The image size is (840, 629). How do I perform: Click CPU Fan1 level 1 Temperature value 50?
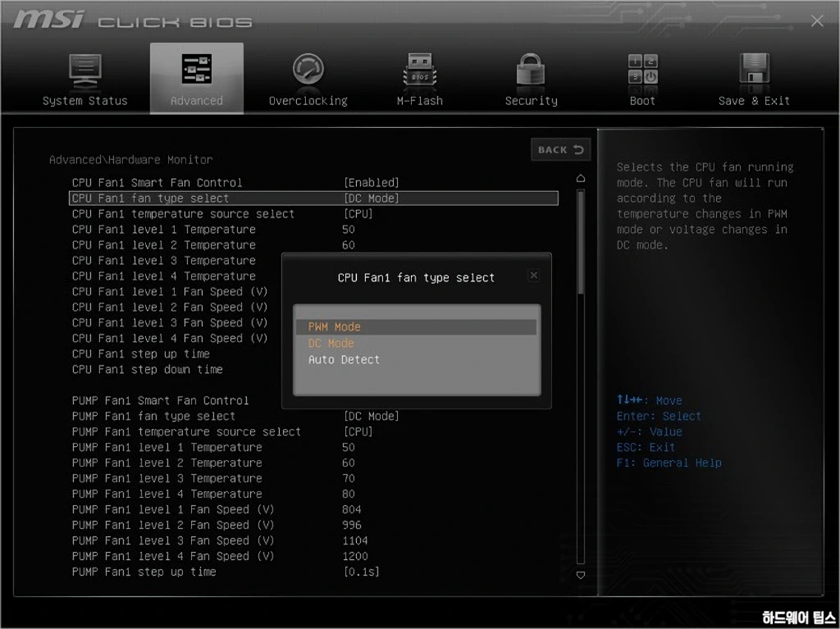point(348,230)
